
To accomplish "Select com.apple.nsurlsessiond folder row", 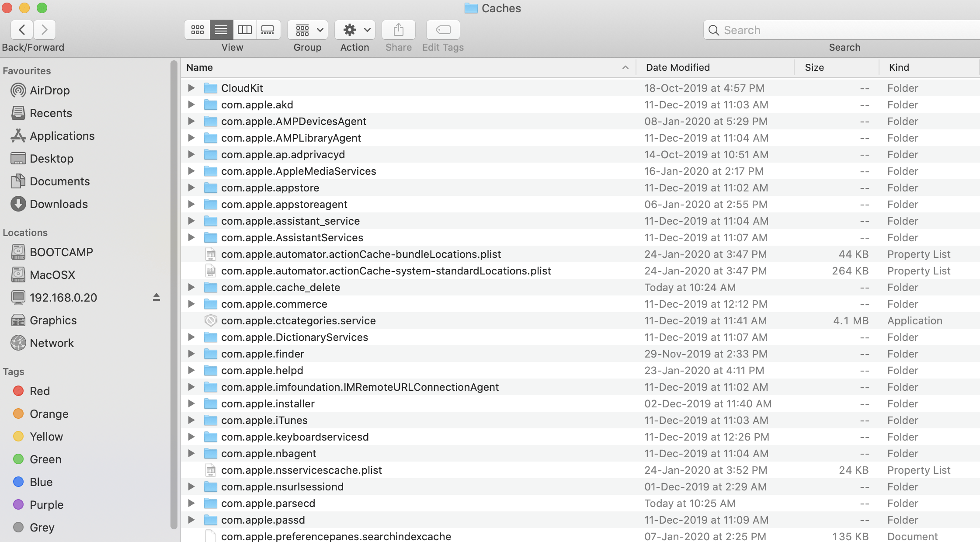I will [580, 486].
